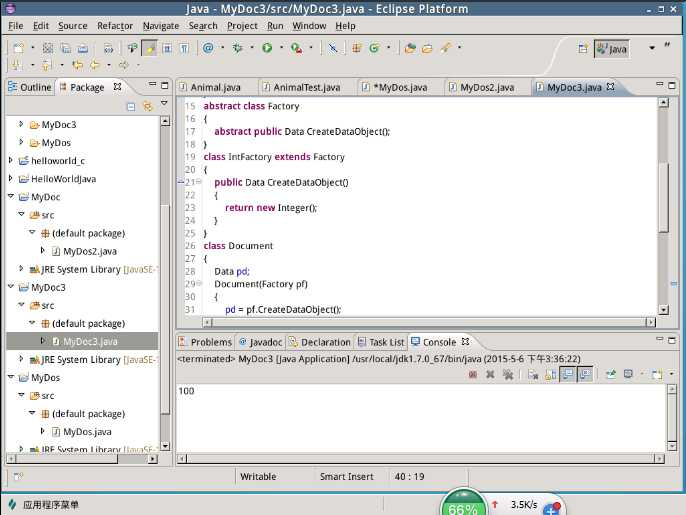Open Package Explorer view menu triangle
The width and height of the screenshot is (686, 515).
[x=164, y=103]
